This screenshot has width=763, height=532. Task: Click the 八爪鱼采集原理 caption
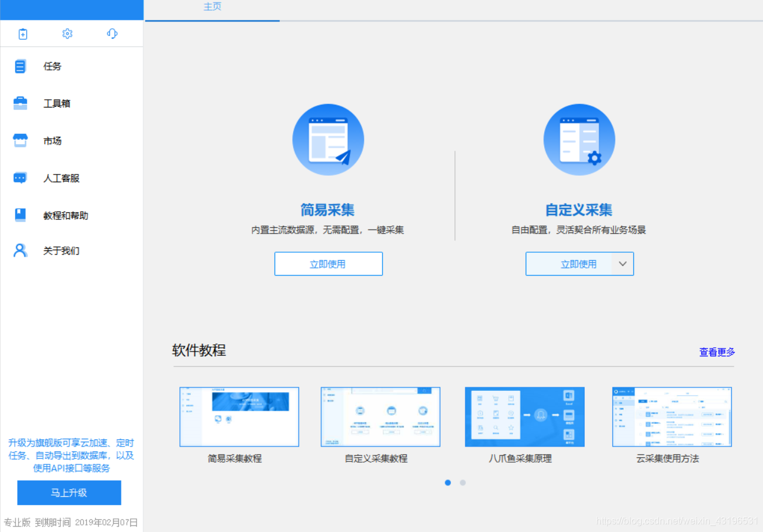click(x=520, y=458)
